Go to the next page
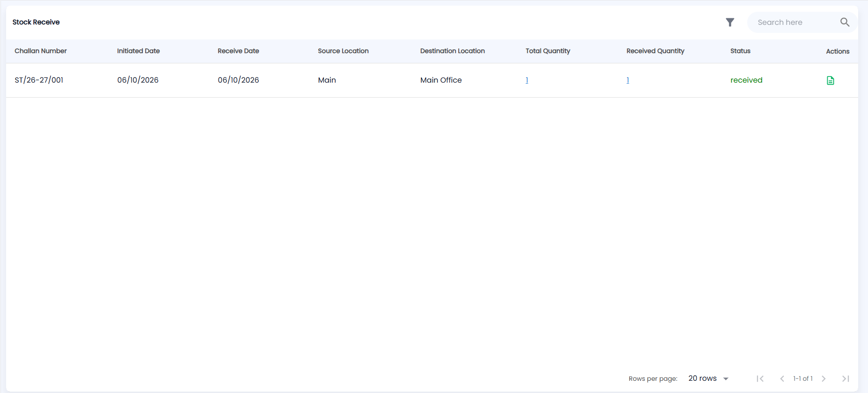This screenshot has height=393, width=868. 823,378
